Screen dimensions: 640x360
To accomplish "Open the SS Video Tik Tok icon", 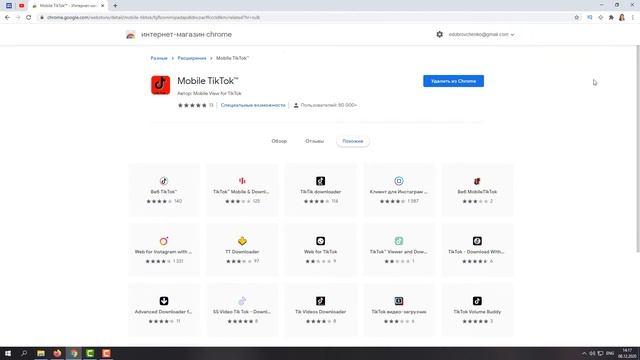I will tap(242, 301).
